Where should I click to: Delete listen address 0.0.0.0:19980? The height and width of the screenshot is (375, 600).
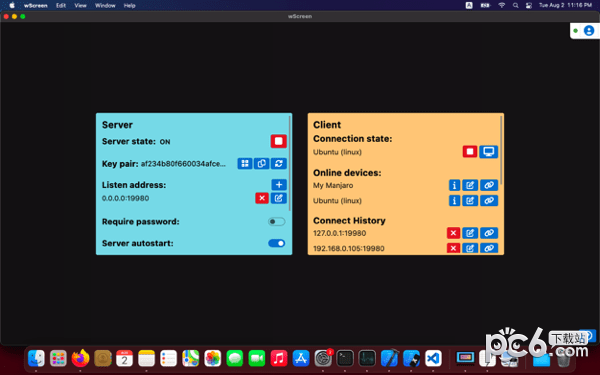tap(262, 198)
